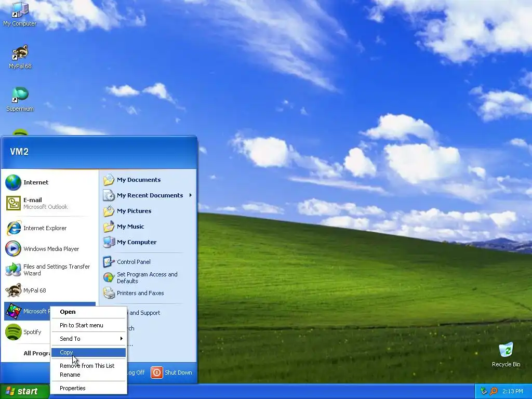Screen dimensions: 532x399
Task: Choose Copy in context menu
Action: click(x=88, y=353)
